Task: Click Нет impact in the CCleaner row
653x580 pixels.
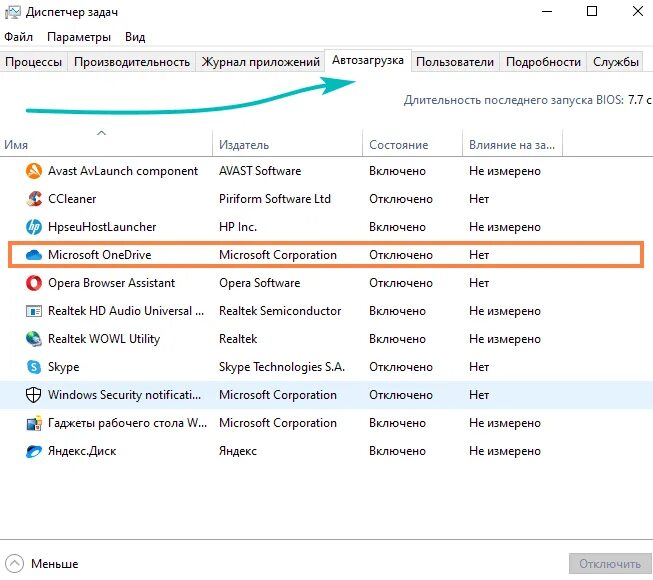Action: 479,199
